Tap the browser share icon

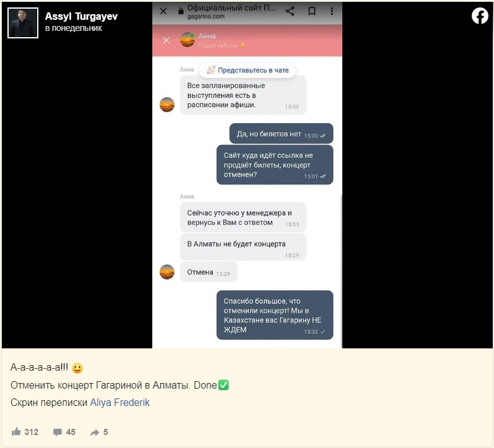(x=290, y=11)
